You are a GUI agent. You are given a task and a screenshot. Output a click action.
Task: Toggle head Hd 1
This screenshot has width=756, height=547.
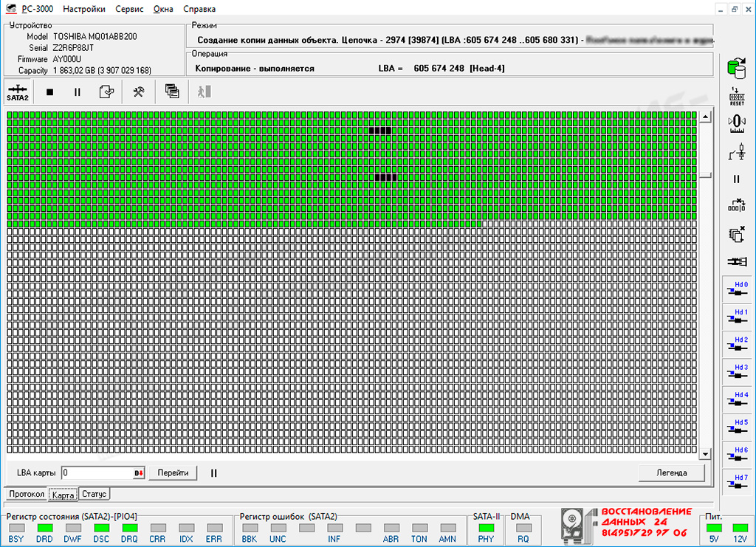click(x=738, y=317)
